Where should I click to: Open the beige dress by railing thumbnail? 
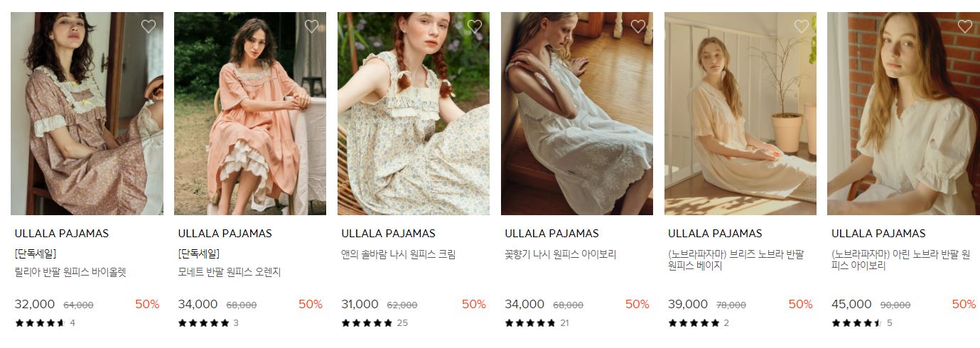741,114
